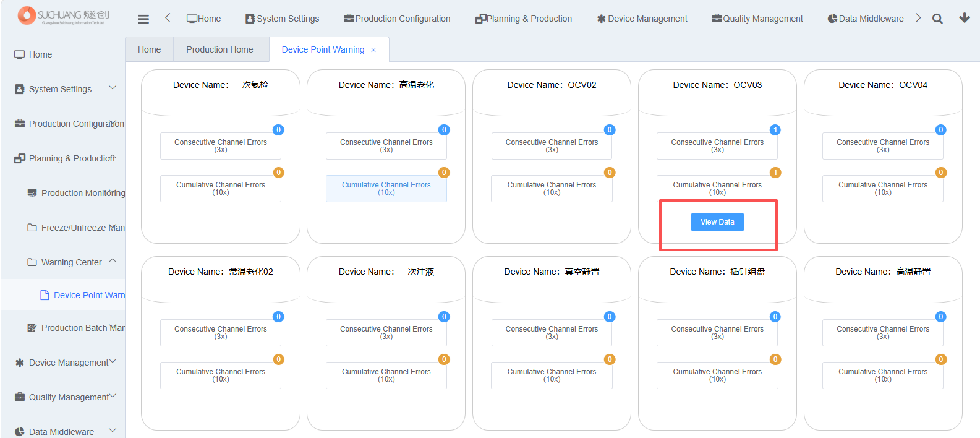Click Device Name 真空静置 header text
The height and width of the screenshot is (438, 980).
click(x=552, y=272)
